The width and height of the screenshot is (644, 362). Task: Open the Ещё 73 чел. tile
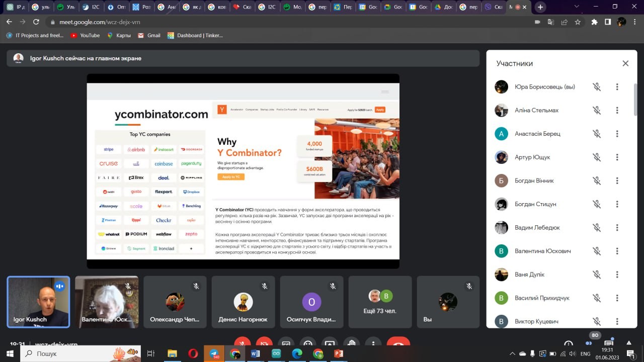pyautogui.click(x=380, y=302)
